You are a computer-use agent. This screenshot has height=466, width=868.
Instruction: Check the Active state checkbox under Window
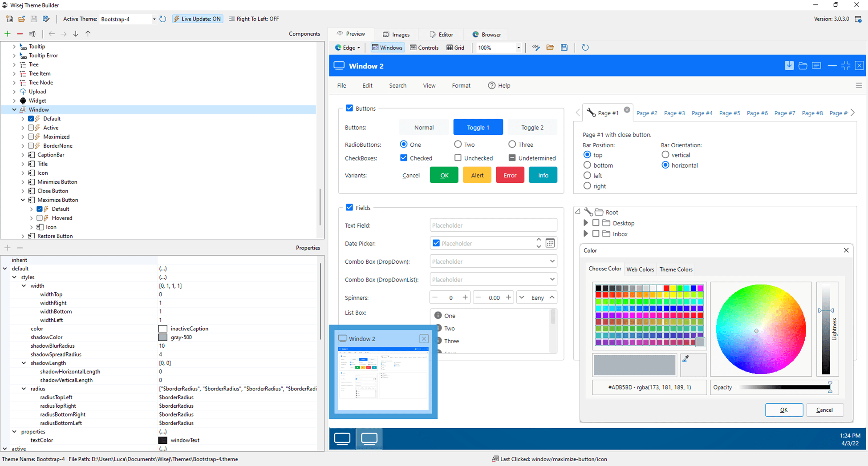point(31,128)
